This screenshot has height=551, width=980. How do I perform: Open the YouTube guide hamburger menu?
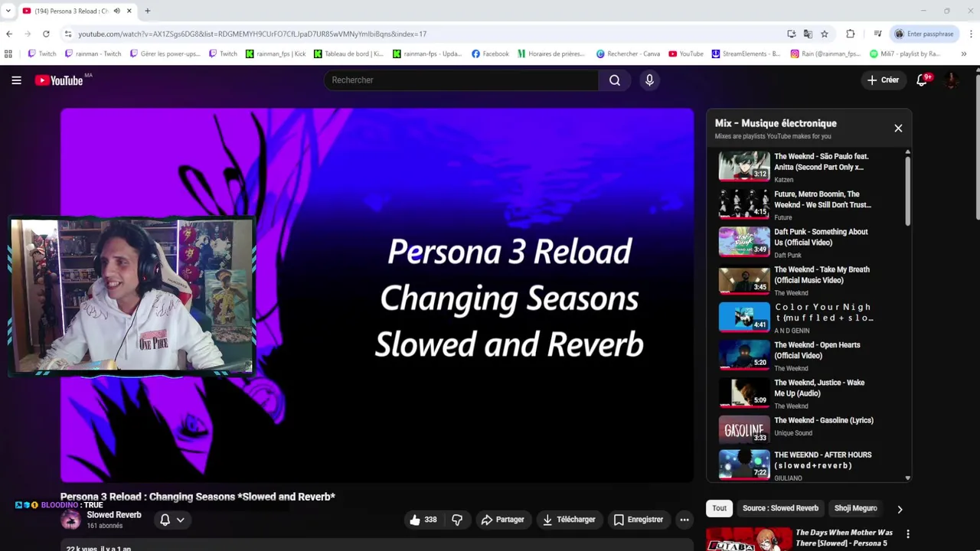click(16, 80)
